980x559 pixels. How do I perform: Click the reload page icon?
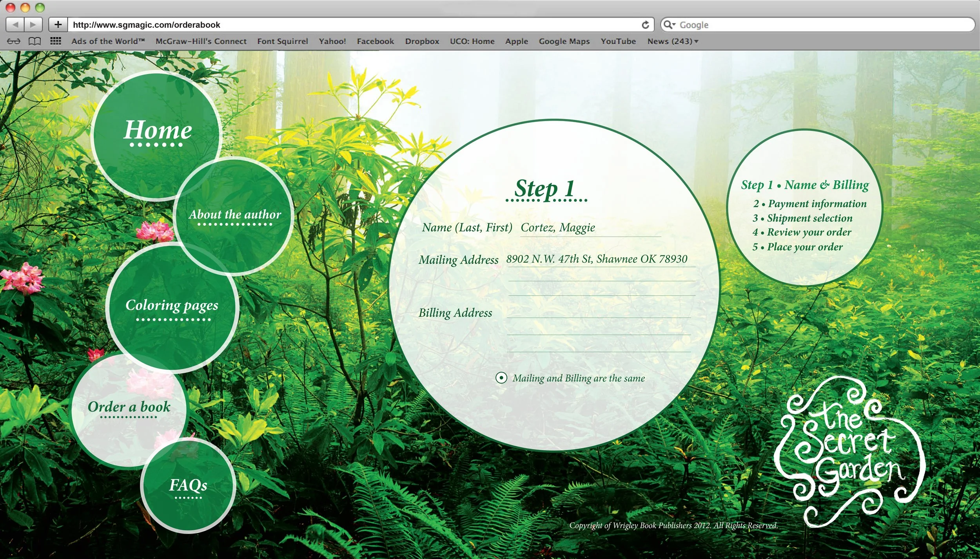645,25
